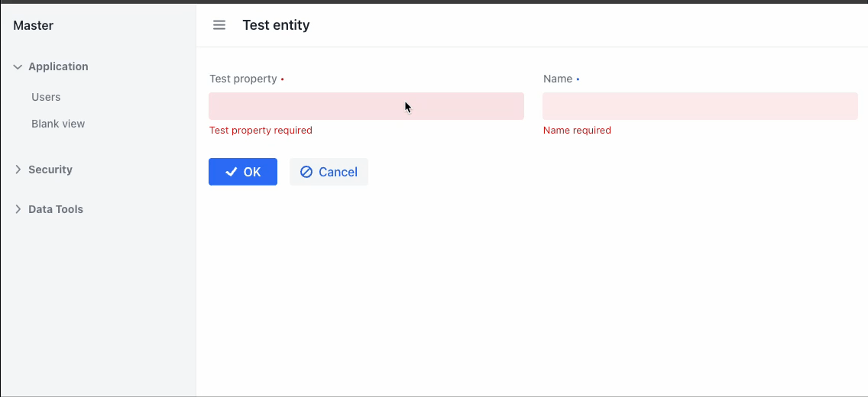Open the Users menu item
868x397 pixels.
pos(46,97)
